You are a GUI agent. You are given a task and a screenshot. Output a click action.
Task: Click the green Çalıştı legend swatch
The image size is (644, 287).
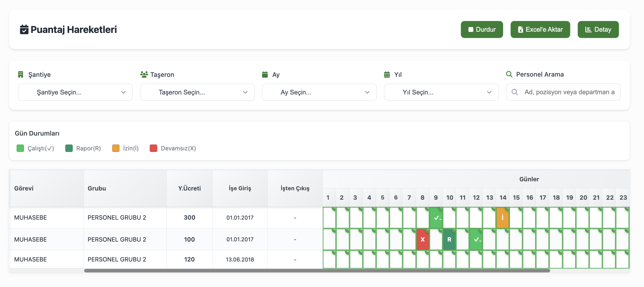(20, 148)
